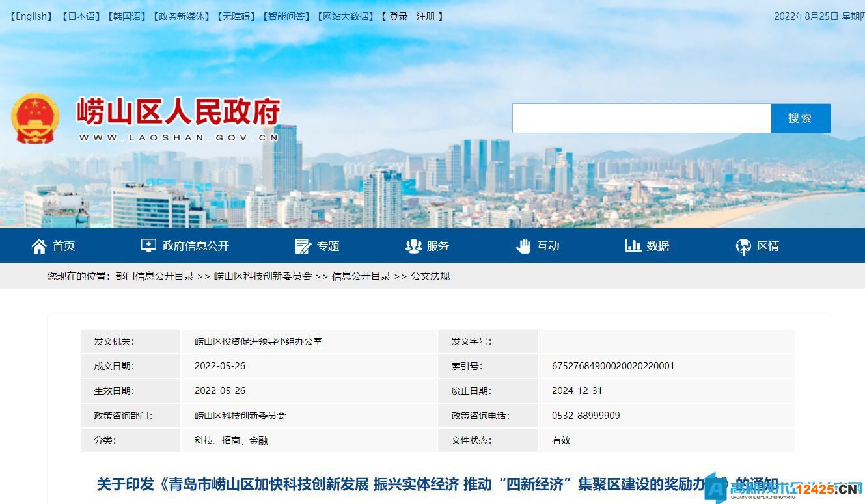
Task: Click the home icon beside 首页
Action: coord(39,246)
